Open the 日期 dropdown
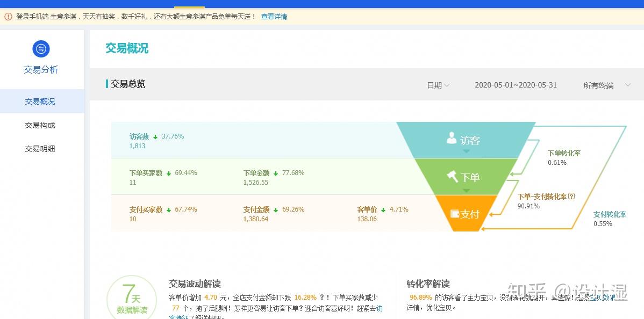Screen dimensions: 644x319 pos(438,85)
